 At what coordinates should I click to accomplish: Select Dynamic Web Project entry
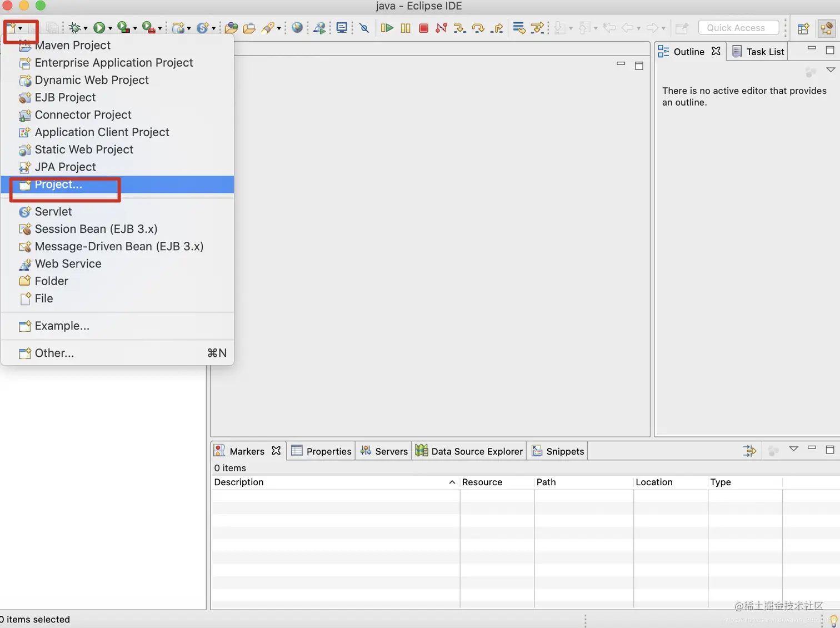(x=117, y=80)
